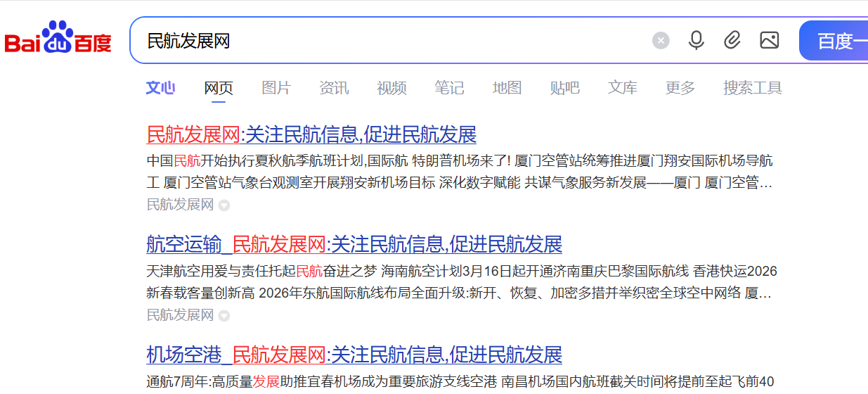Expand source arrow under first result
Viewport: 868px width, 394px height.
(224, 205)
